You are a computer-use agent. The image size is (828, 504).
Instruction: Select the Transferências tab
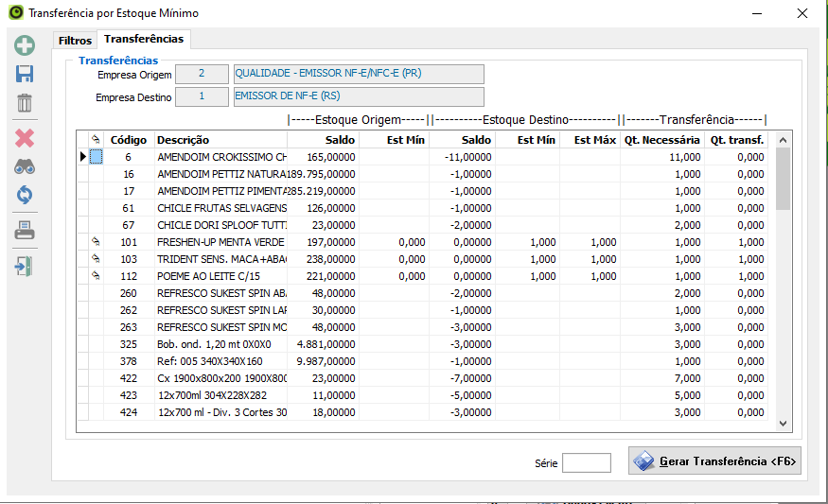point(144,39)
